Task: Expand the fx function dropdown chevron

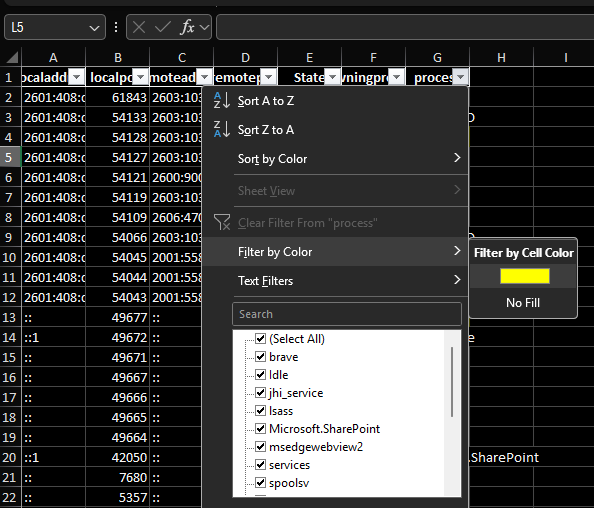Action: 204,27
